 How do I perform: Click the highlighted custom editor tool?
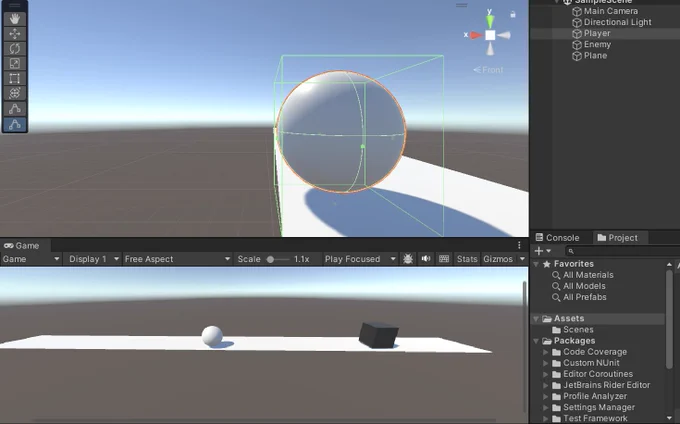pos(15,124)
